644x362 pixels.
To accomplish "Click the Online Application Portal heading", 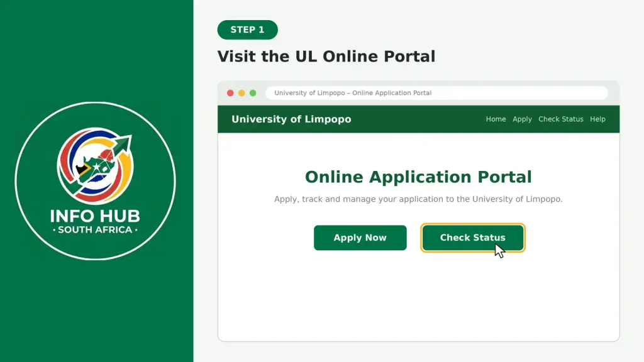I will pyautogui.click(x=418, y=177).
